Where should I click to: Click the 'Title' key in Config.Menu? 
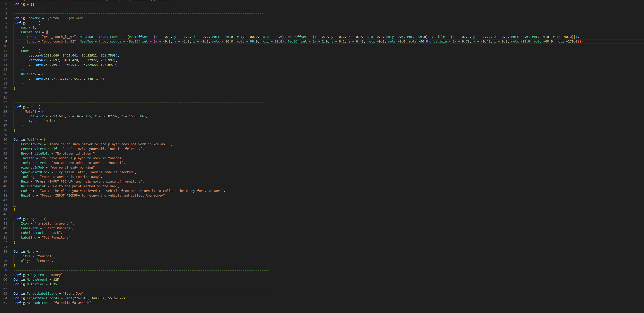coord(26,256)
